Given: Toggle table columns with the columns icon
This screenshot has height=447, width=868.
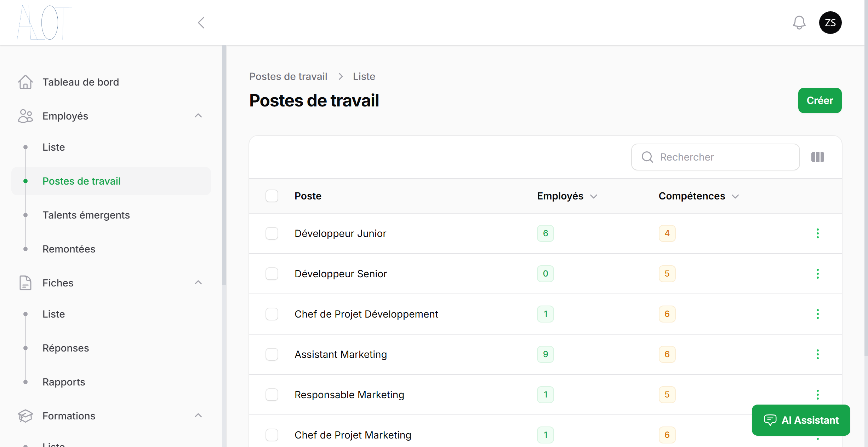Looking at the screenshot, I should pyautogui.click(x=818, y=157).
